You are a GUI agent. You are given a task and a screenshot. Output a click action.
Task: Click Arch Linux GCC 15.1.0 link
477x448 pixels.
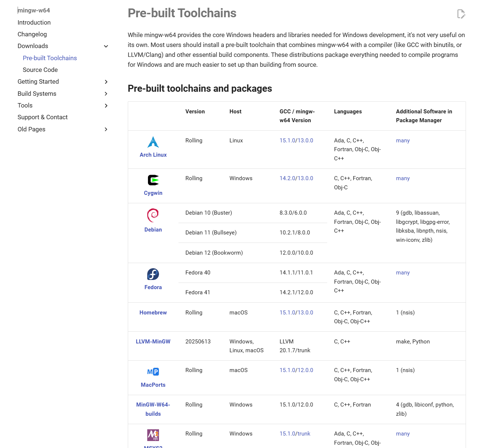coord(288,141)
